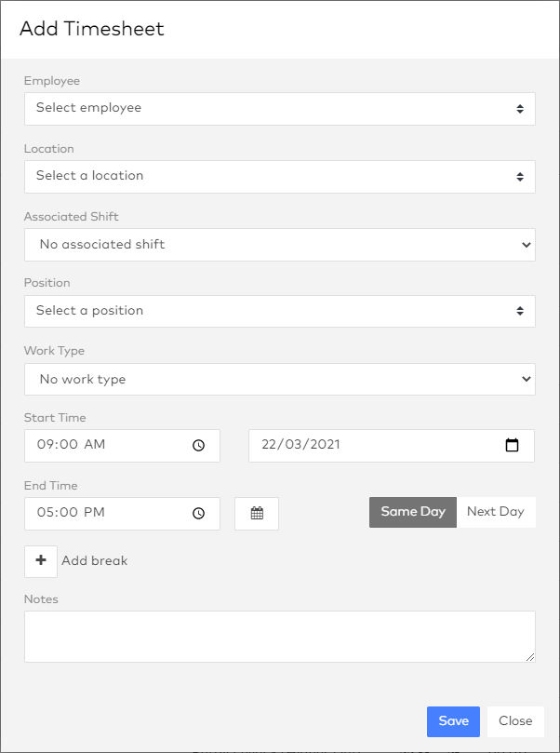Click the stepper arrows on the Employee selector
The image size is (560, 753).
pyautogui.click(x=522, y=109)
